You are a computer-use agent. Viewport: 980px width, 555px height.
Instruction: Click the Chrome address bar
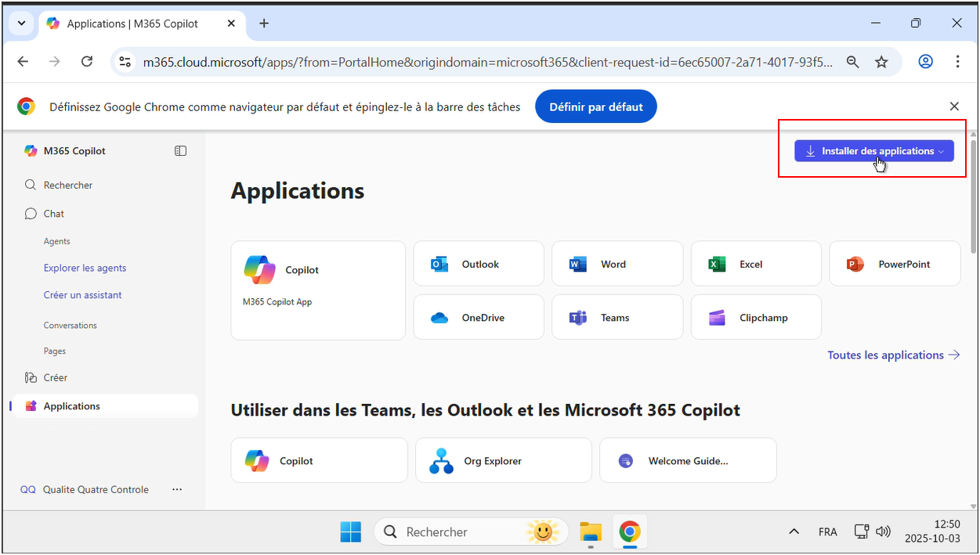(x=486, y=62)
